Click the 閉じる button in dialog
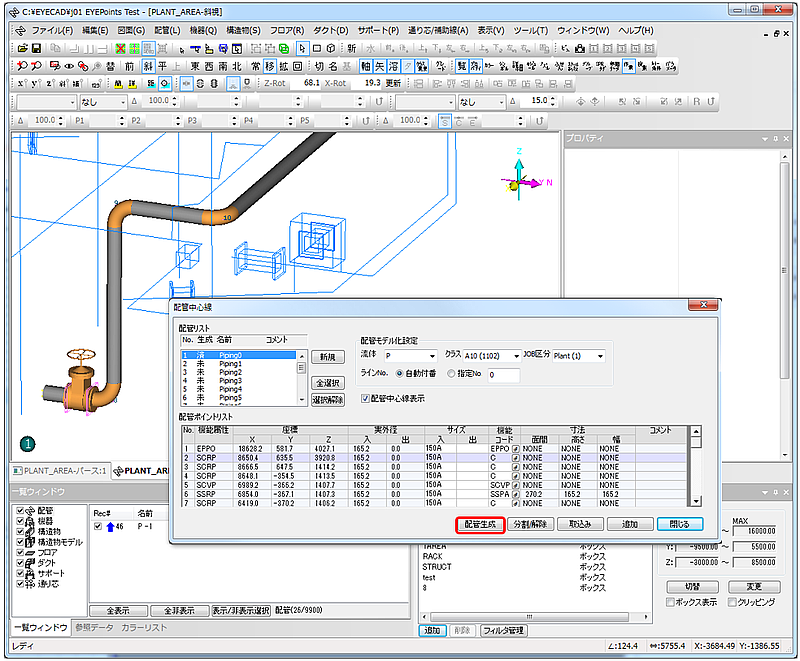This screenshot has height=661, width=800. pos(680,524)
